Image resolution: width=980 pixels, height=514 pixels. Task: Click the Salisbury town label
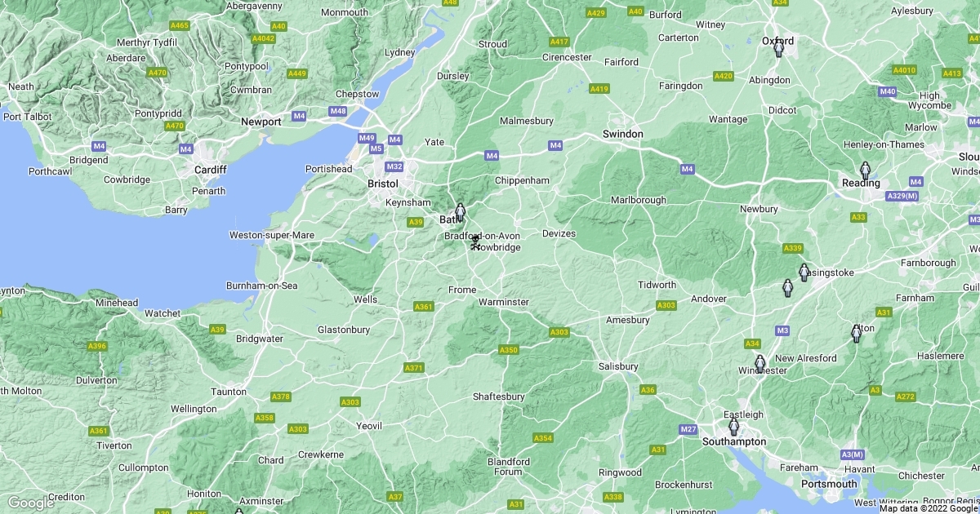point(618,366)
